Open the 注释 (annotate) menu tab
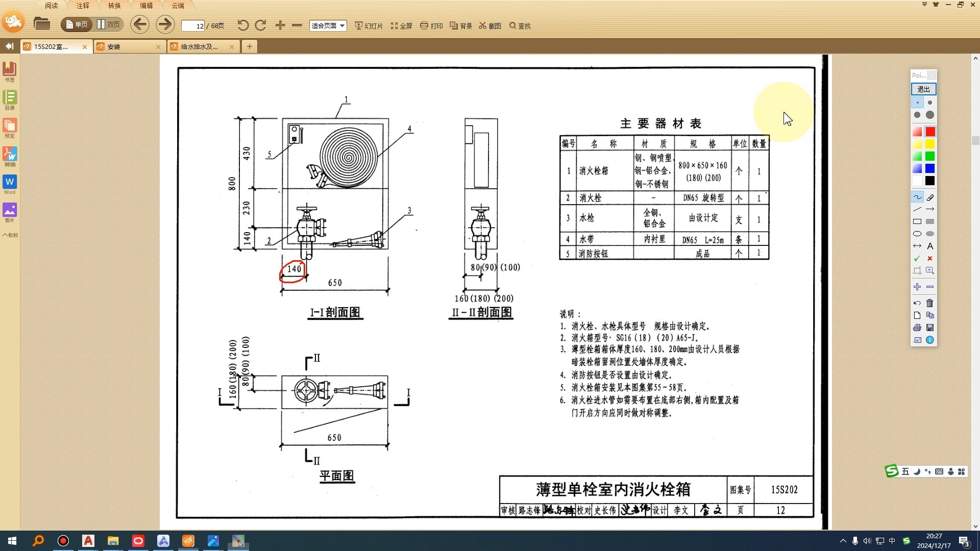Screen dimensions: 980x551 click(83, 6)
